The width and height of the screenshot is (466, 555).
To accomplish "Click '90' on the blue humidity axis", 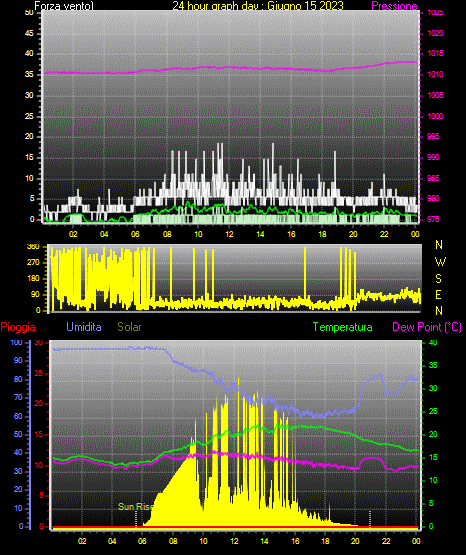I will (18, 360).
